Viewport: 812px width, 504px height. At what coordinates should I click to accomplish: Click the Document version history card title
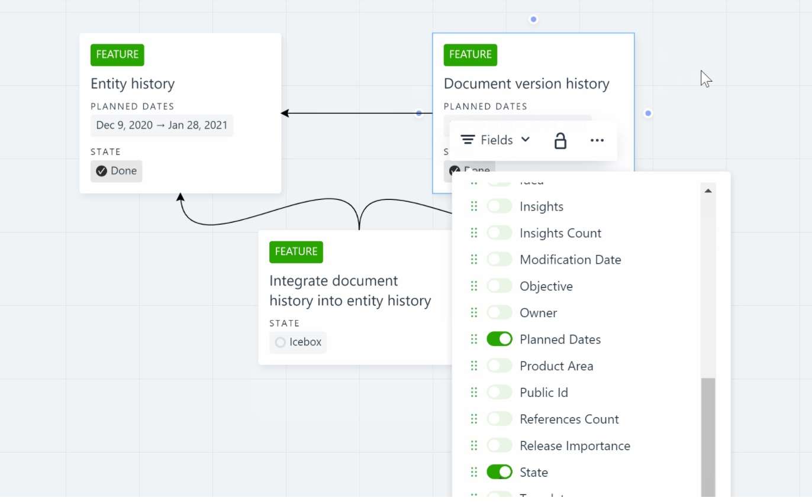point(526,84)
